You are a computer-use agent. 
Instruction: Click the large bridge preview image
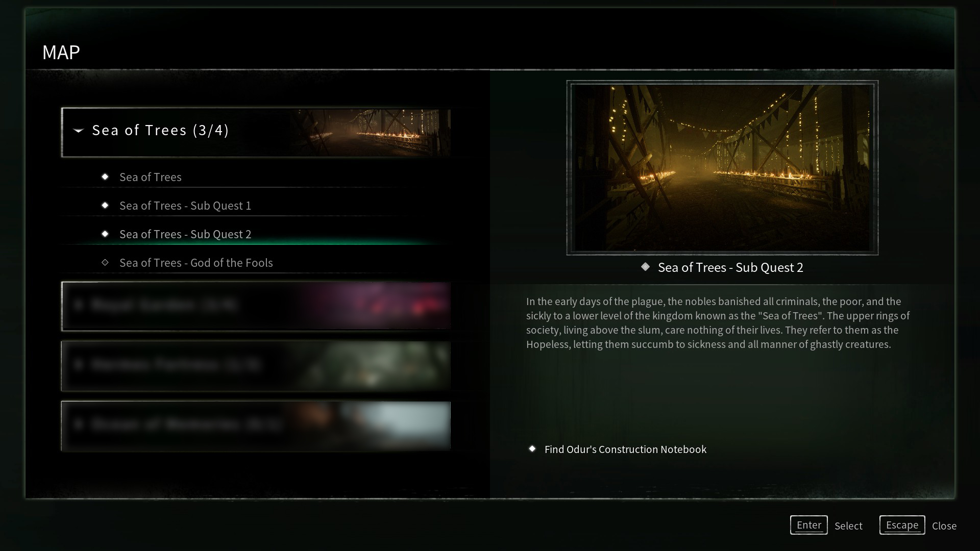point(722,167)
